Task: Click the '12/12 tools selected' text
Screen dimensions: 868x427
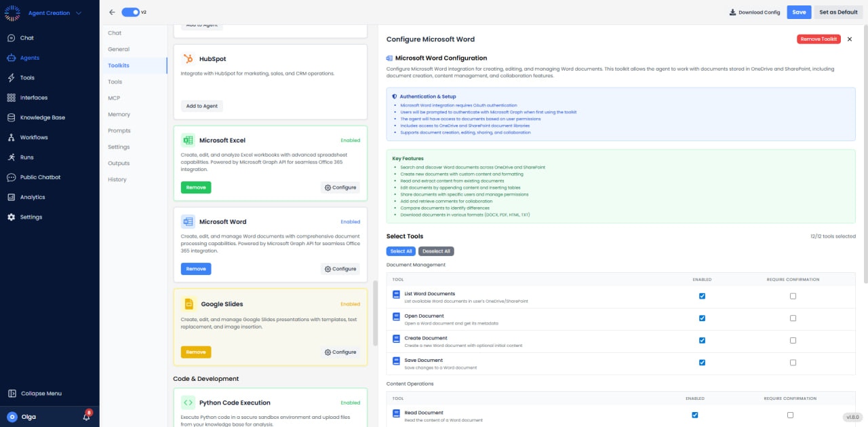Action: pos(833,236)
